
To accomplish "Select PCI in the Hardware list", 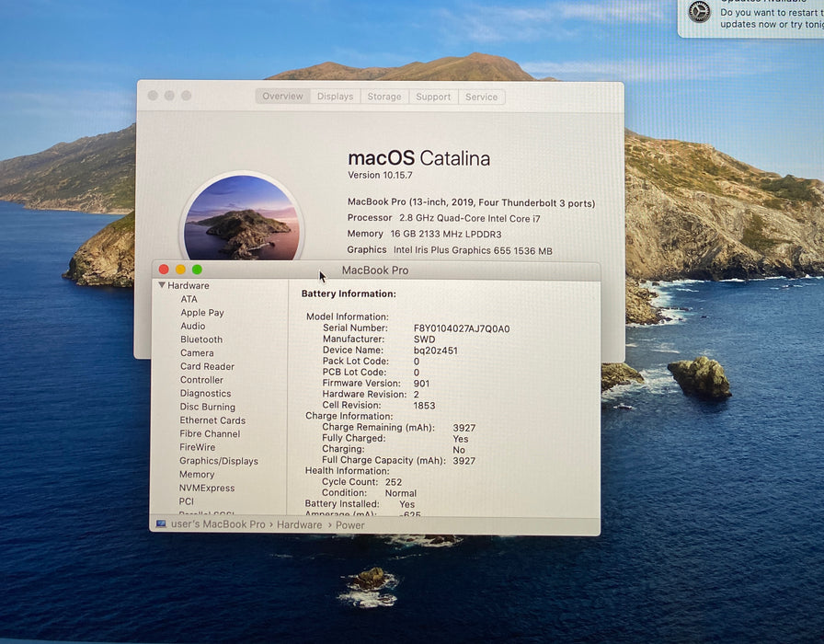I will [x=186, y=501].
